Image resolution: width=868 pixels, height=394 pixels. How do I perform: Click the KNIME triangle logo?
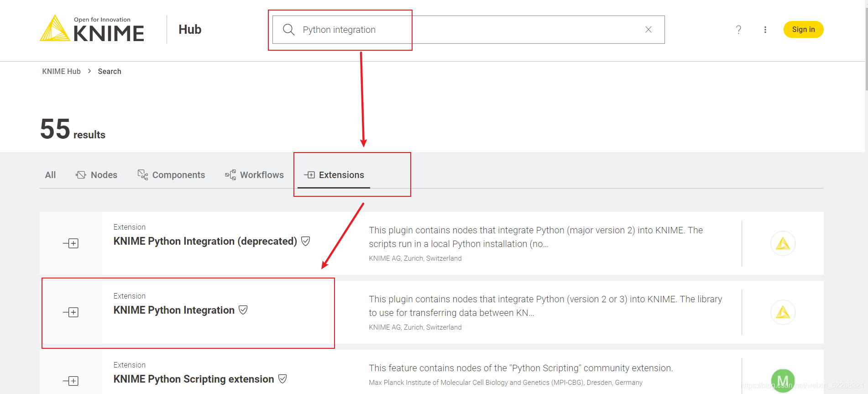click(55, 29)
